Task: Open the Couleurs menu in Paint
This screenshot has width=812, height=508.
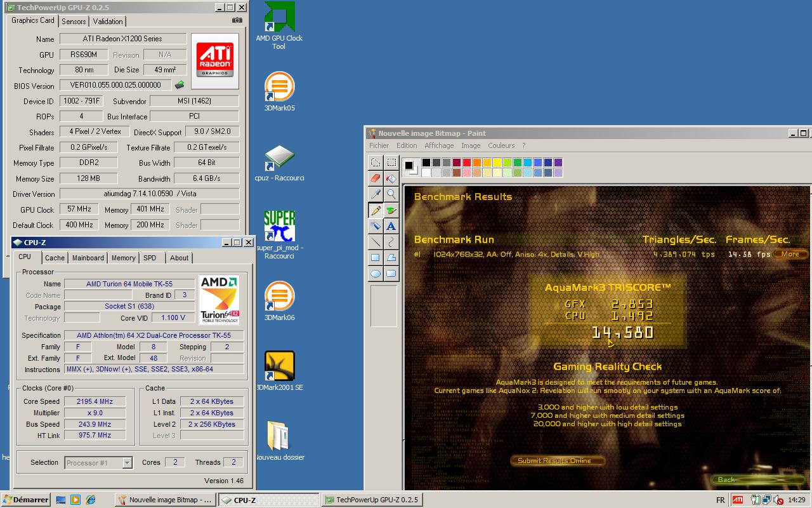Action: [x=501, y=145]
